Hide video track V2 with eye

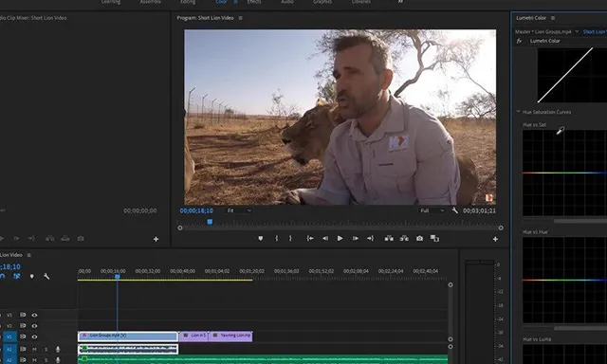coord(34,326)
